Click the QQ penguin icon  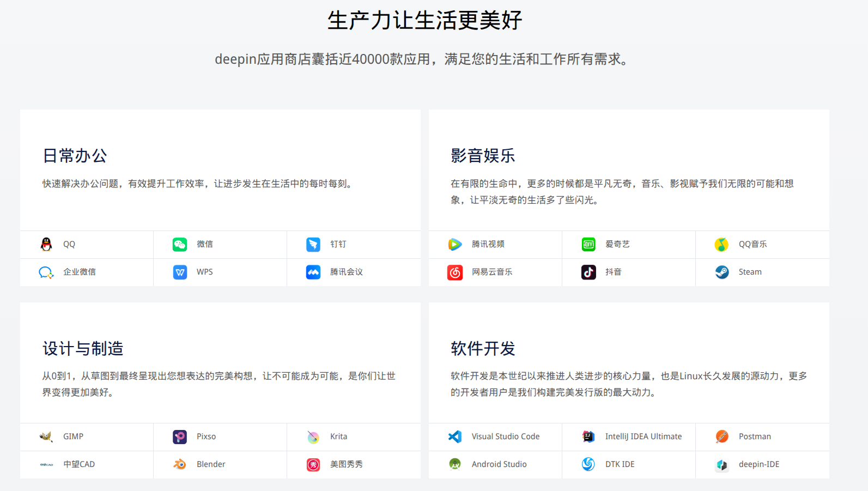coord(46,244)
